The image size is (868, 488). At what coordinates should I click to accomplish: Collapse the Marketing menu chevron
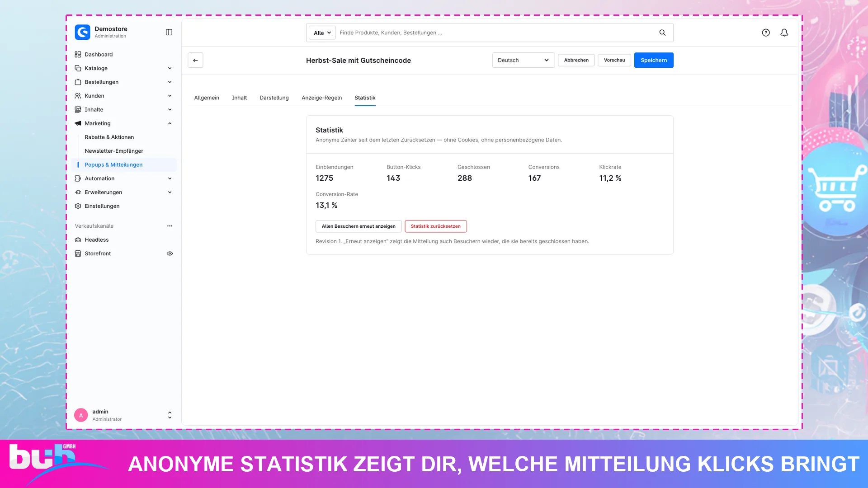tap(170, 123)
